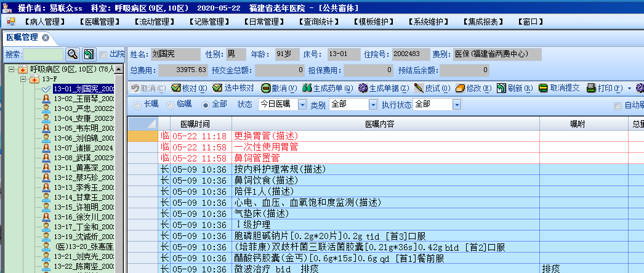Click the 打印(P) print toolbar button
This screenshot has width=644, height=273.
[605, 88]
